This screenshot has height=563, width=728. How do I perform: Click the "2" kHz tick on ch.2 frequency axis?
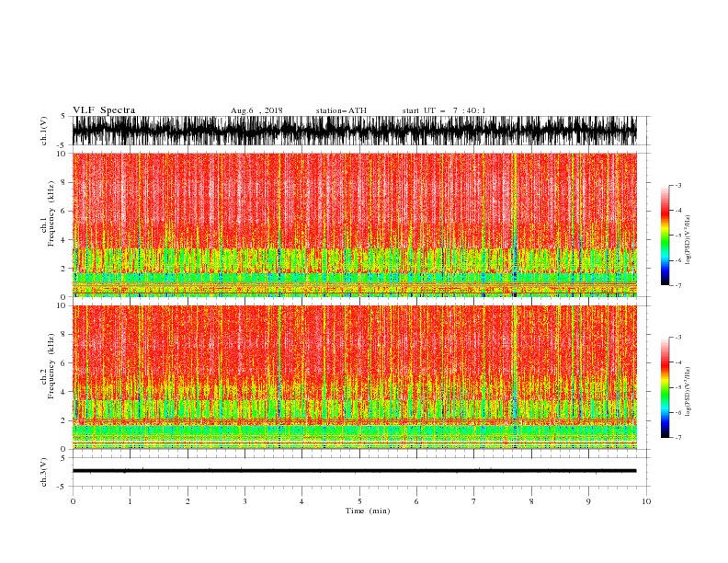[63, 420]
